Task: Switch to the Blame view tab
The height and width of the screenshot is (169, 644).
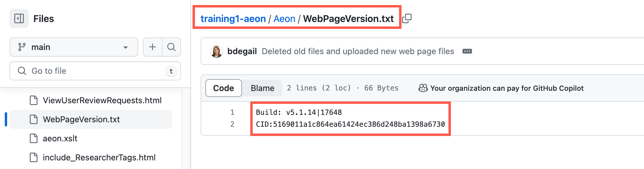Action: point(262,88)
